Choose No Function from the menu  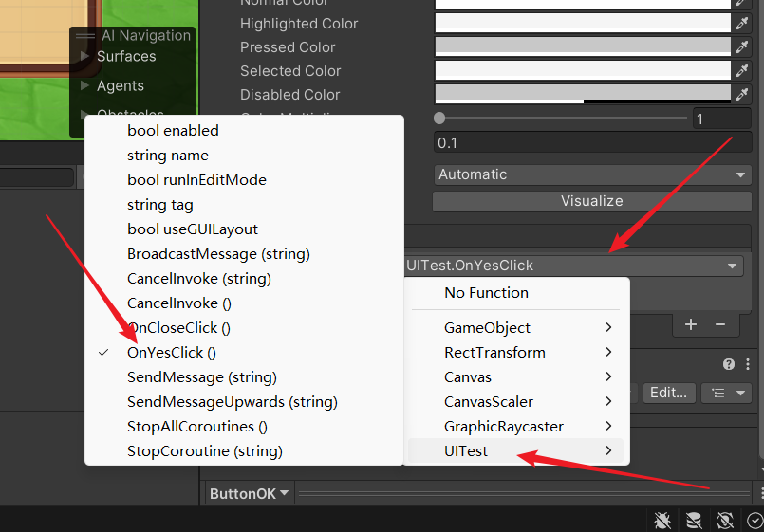[x=486, y=293]
